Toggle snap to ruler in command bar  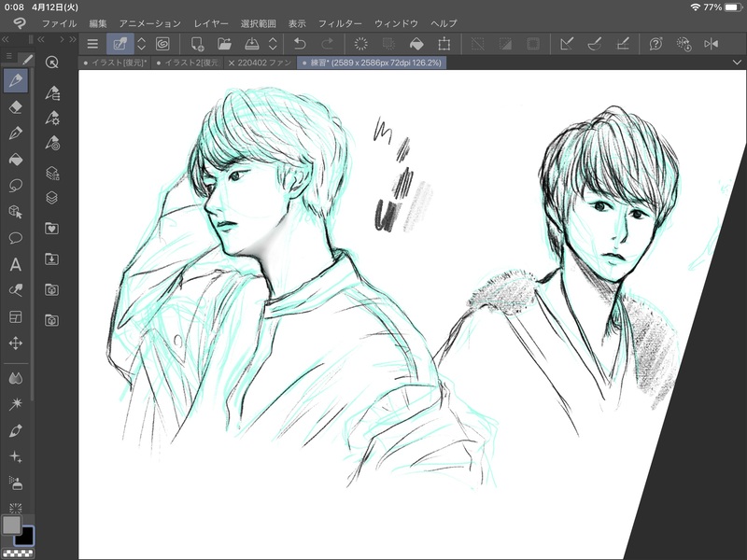point(566,43)
